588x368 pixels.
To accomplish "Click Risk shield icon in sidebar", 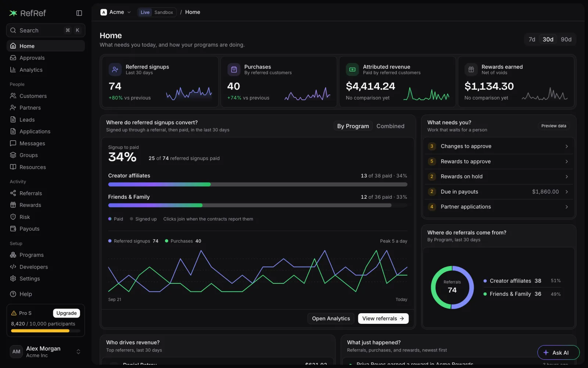I will click(x=13, y=217).
